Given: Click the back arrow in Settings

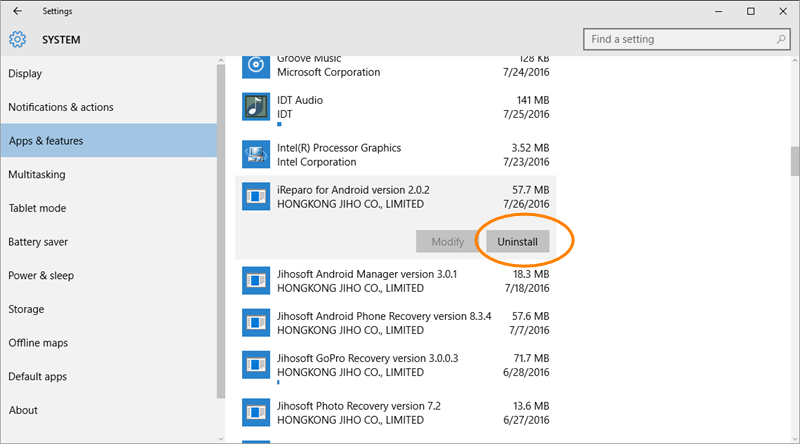Looking at the screenshot, I should click(x=18, y=11).
